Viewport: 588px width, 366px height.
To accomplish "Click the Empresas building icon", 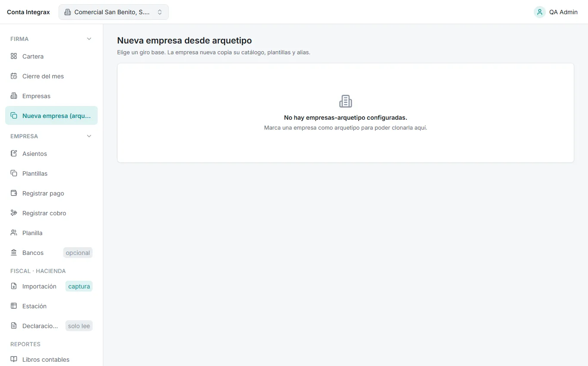I will (14, 96).
